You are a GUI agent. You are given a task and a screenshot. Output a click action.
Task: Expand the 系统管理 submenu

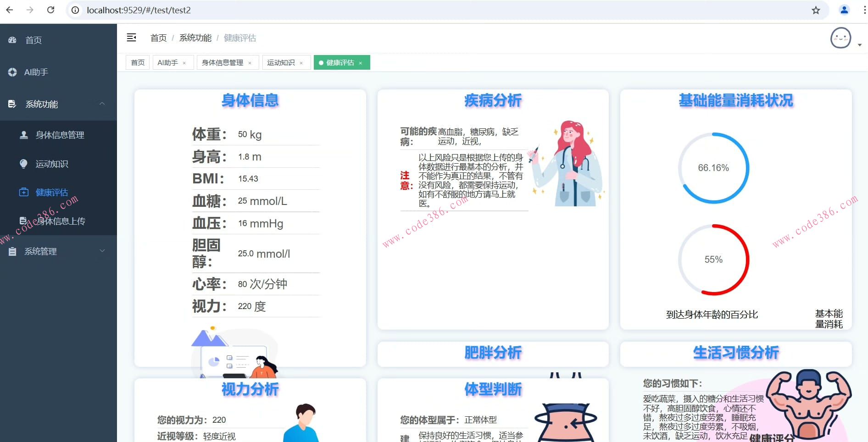(102, 251)
